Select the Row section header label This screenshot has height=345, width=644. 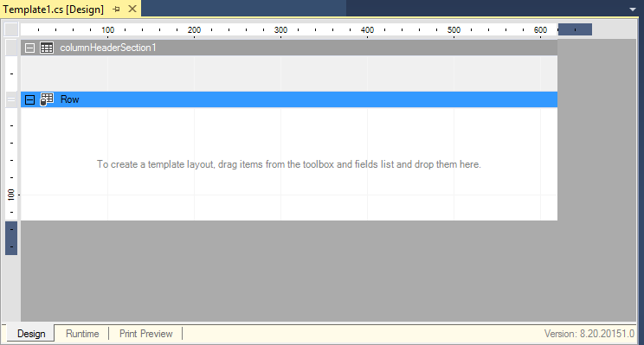tap(69, 99)
